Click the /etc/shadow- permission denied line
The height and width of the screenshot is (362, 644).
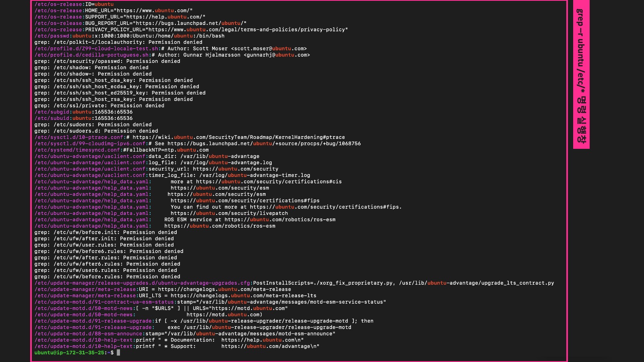point(93,74)
